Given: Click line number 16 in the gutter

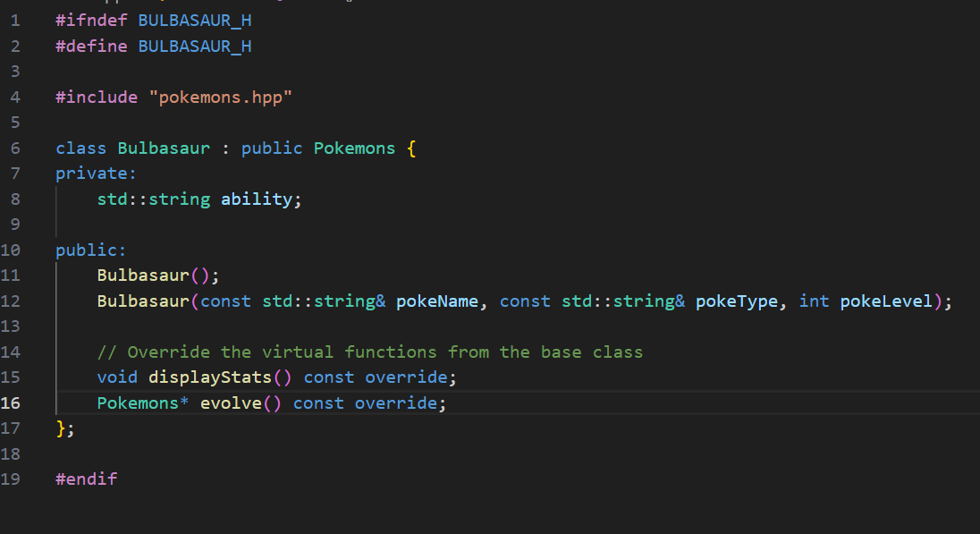Looking at the screenshot, I should (x=11, y=403).
